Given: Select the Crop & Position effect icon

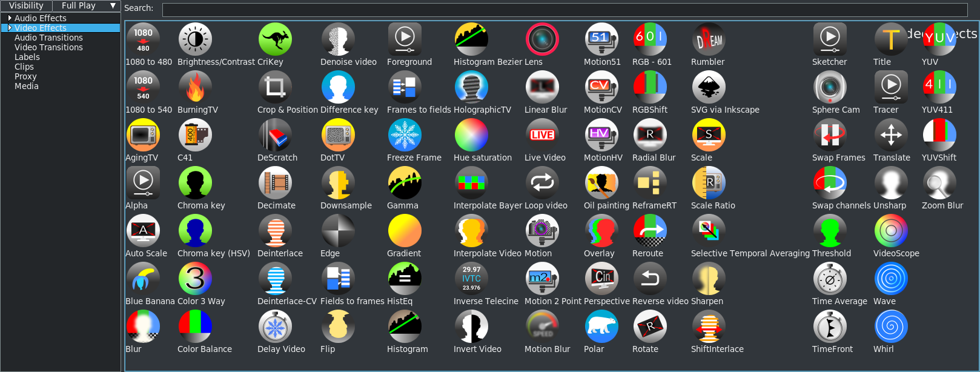Looking at the screenshot, I should [x=275, y=87].
